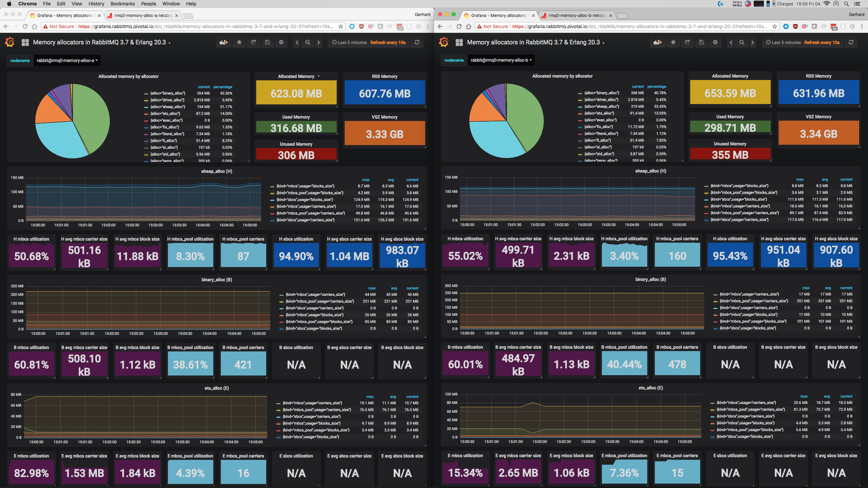The image size is (868, 488).
Task: Sort left pie legend by percentage header
Action: 223,87
